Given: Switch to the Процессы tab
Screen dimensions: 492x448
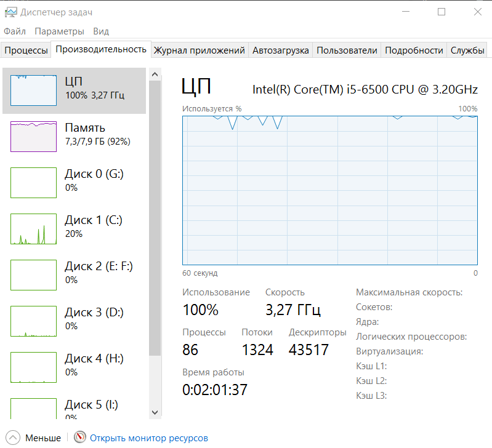Looking at the screenshot, I should tap(26, 50).
